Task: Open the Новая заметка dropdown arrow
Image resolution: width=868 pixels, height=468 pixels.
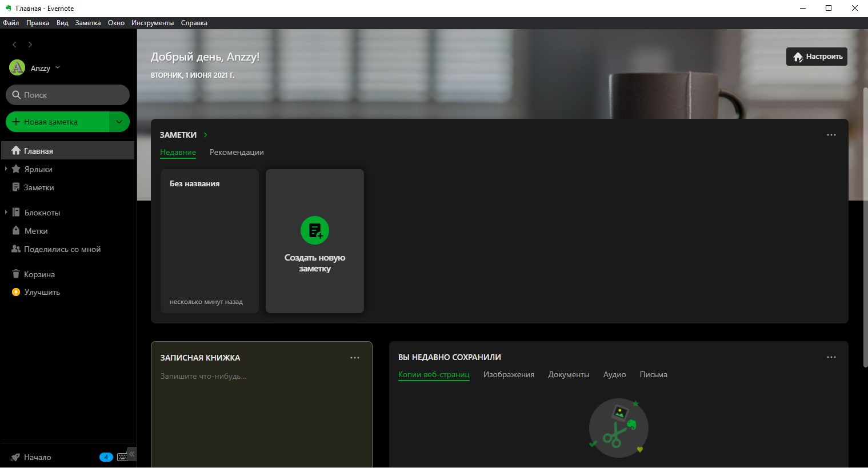Action: pos(119,122)
